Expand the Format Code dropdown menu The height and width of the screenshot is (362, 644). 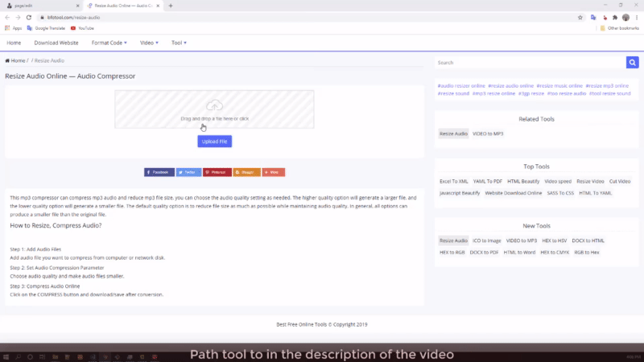click(109, 43)
